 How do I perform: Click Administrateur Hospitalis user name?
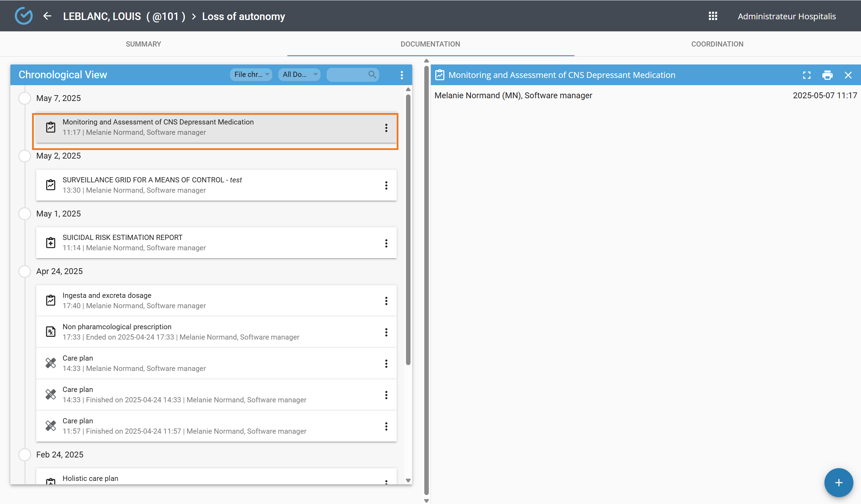(x=786, y=16)
